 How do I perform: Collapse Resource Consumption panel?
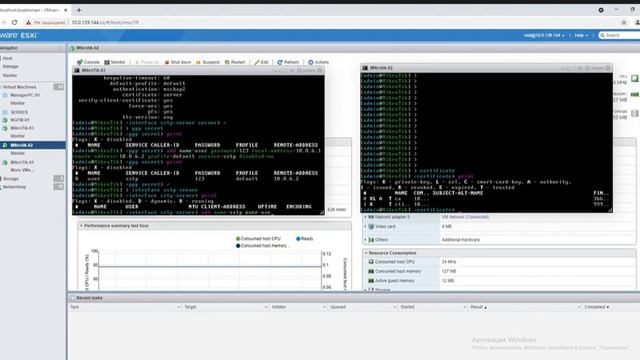point(366,253)
